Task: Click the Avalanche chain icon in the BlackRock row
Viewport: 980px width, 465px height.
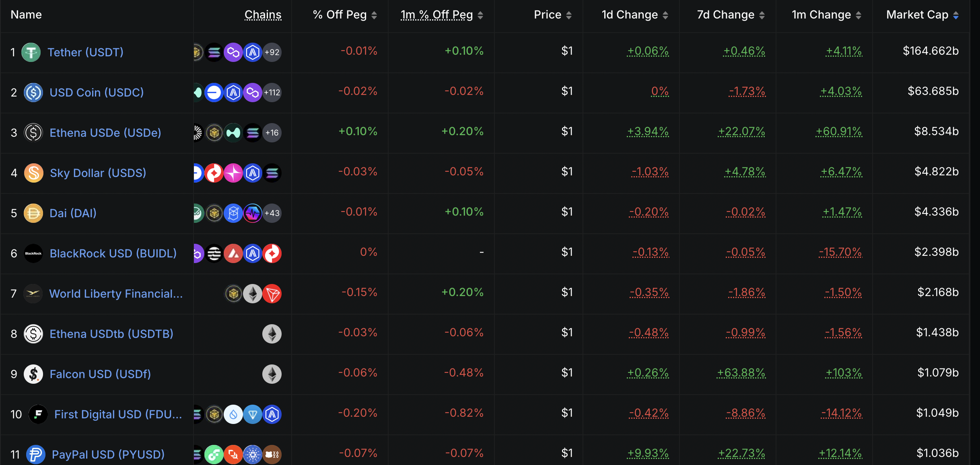Action: [233, 253]
